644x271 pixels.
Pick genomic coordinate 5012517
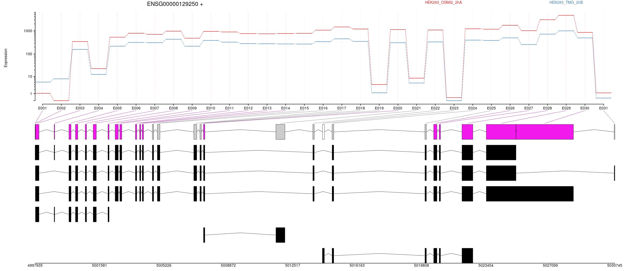tap(293, 266)
